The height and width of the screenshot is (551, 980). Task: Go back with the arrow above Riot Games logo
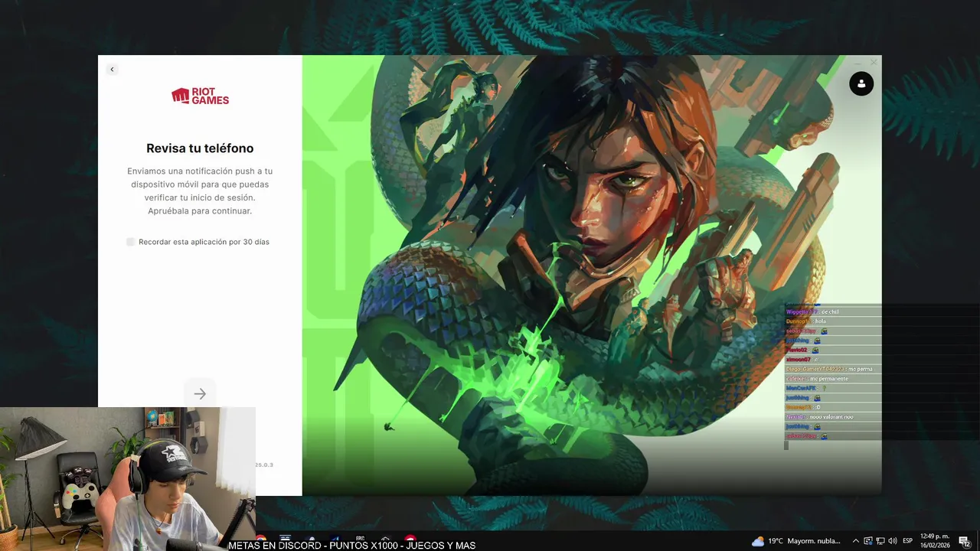click(x=112, y=70)
